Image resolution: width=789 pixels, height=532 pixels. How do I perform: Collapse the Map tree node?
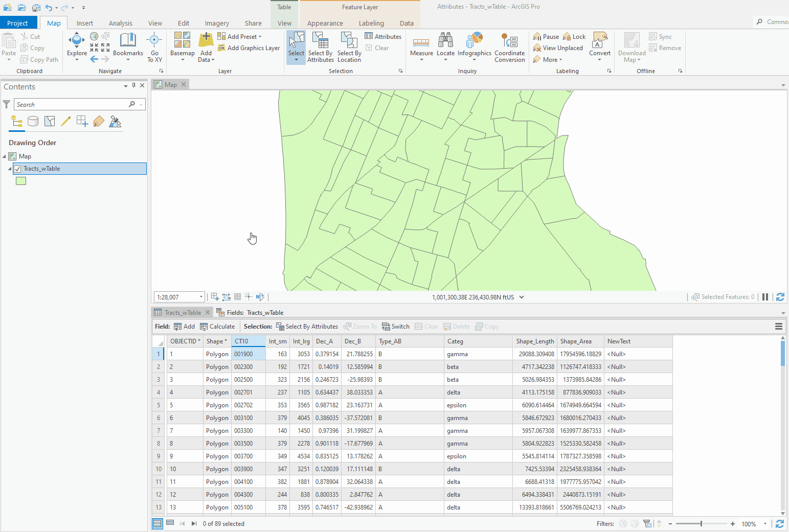[x=5, y=156]
